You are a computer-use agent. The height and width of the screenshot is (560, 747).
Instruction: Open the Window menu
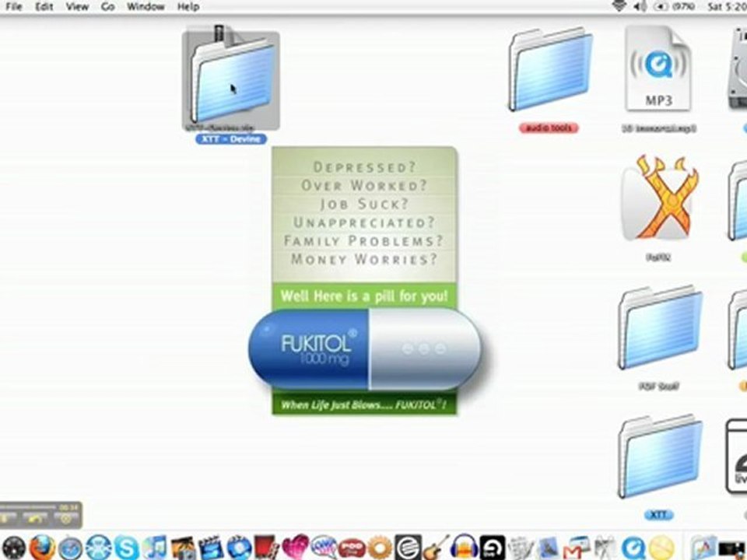(x=146, y=7)
